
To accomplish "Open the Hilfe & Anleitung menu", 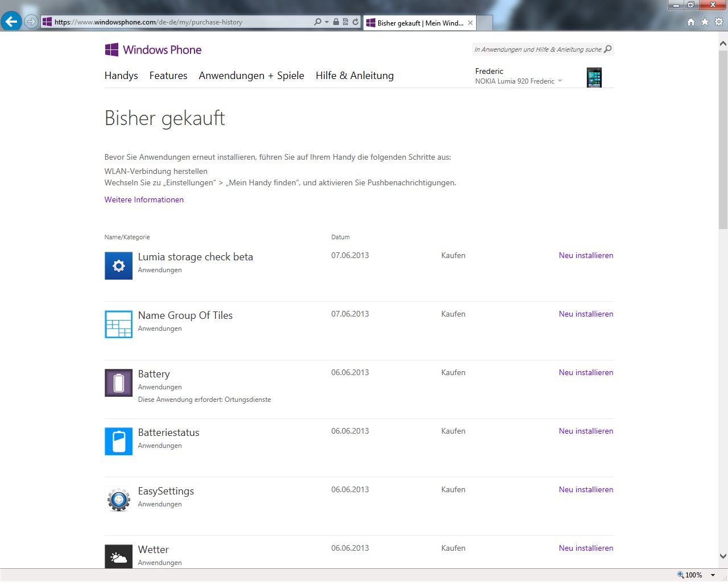I will [x=355, y=76].
